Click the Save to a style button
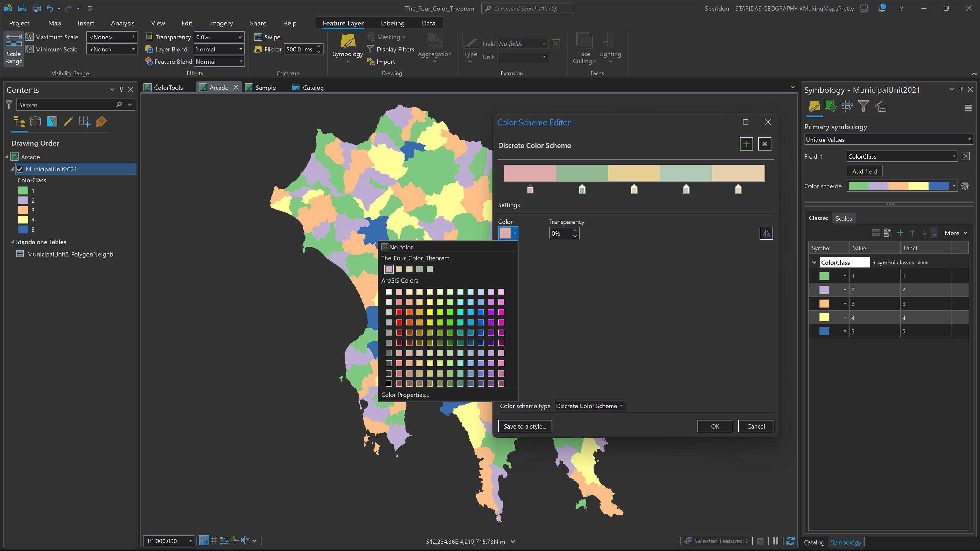980x551 pixels. point(525,426)
